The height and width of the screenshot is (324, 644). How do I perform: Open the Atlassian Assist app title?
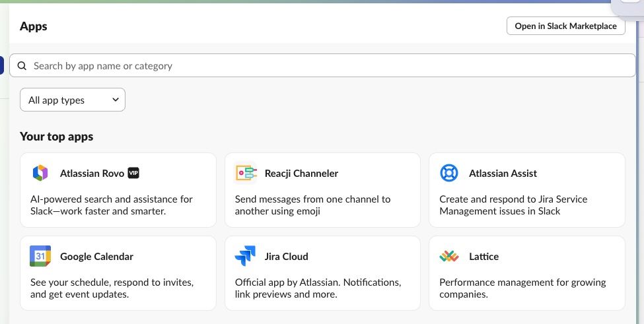coord(503,174)
